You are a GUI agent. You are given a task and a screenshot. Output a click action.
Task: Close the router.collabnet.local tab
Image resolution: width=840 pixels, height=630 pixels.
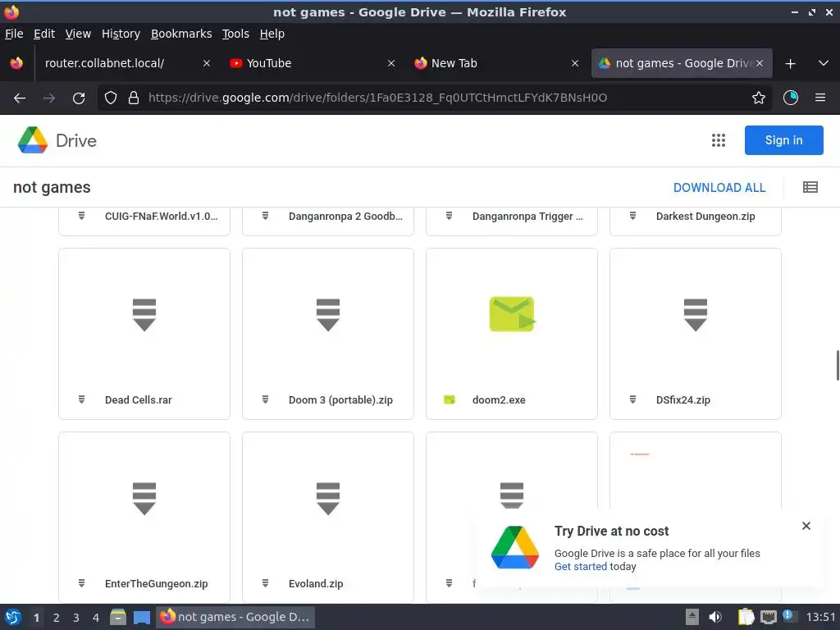click(206, 63)
